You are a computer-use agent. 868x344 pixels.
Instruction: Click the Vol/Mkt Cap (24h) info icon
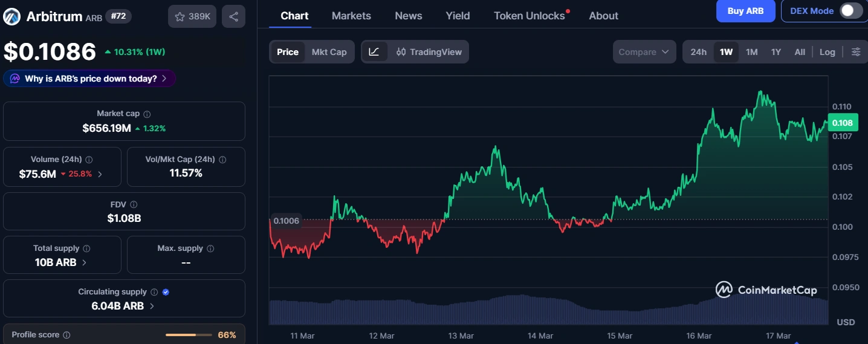(222, 160)
